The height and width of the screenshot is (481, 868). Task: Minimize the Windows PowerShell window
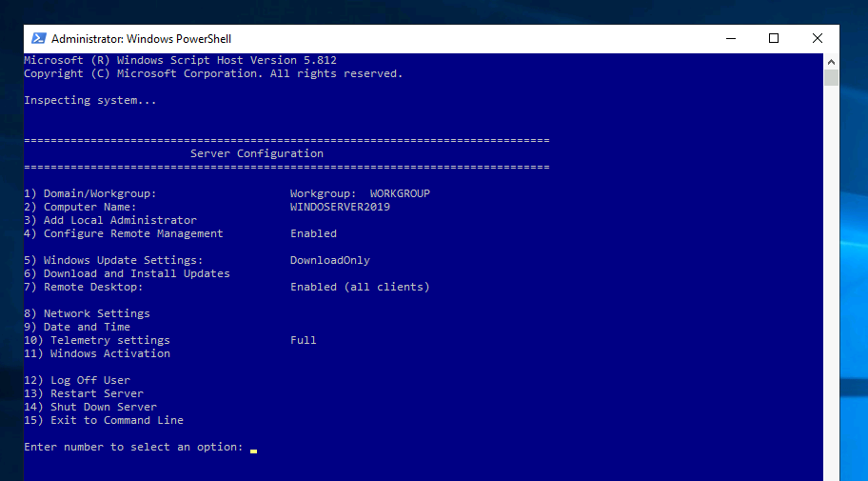[x=731, y=38]
